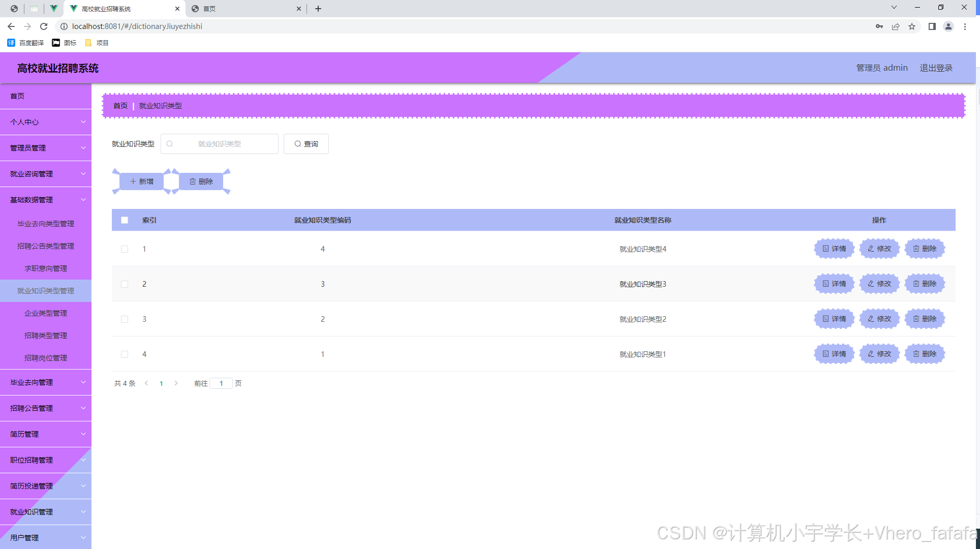Expand the 简历管理 sidebar menu
Screen dimensions: 980x549
click(x=46, y=434)
